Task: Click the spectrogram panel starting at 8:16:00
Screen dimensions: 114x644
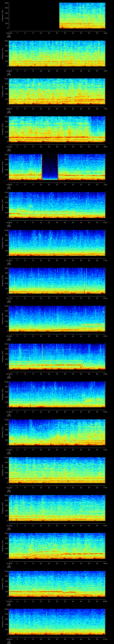Action: coord(57,470)
